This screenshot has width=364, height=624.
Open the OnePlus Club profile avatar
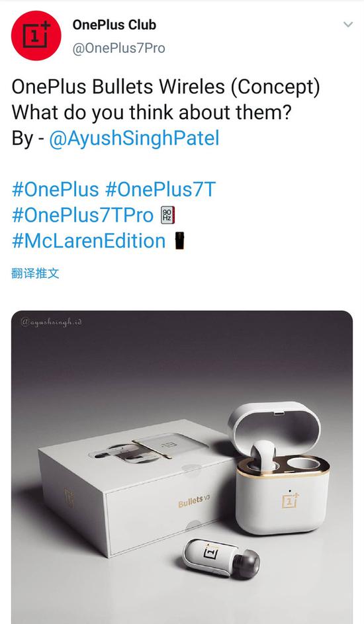[36, 36]
